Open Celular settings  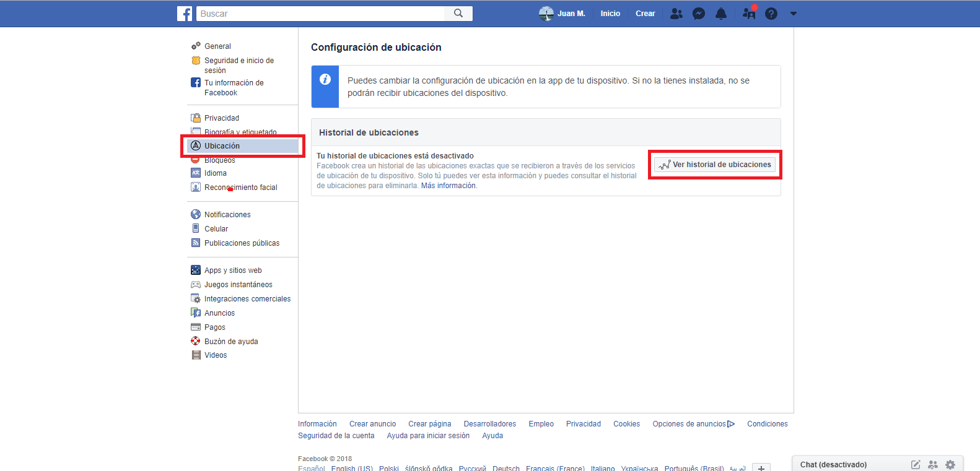(216, 229)
